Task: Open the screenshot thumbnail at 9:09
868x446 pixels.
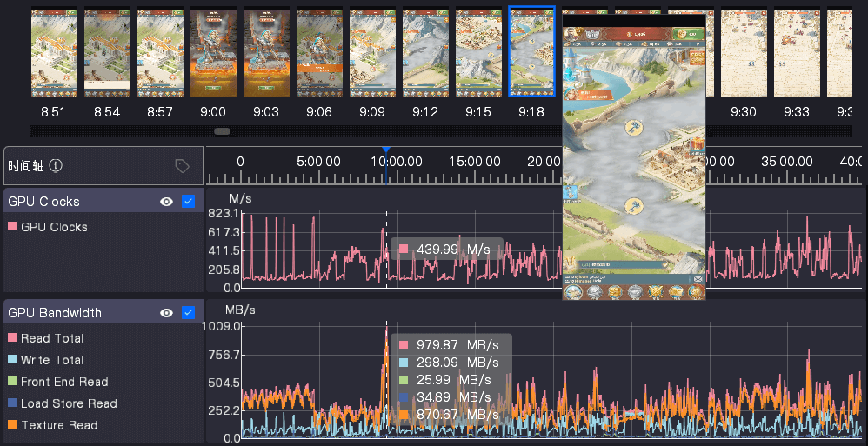Action: click(373, 52)
